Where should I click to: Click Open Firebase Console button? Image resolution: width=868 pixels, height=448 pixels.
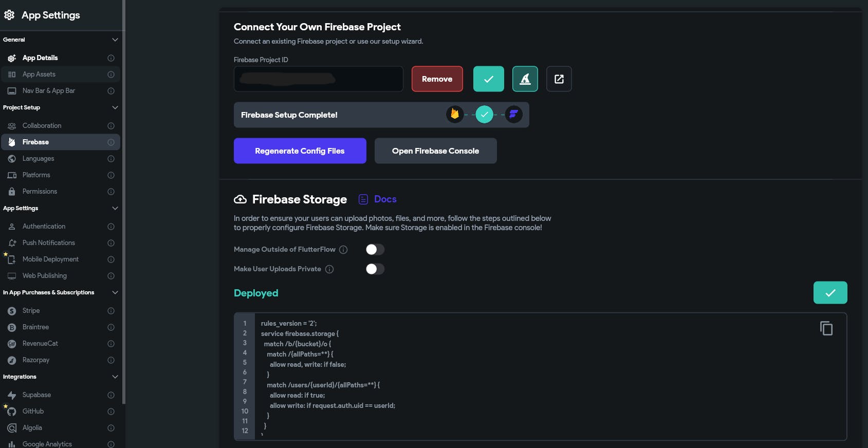click(x=435, y=151)
